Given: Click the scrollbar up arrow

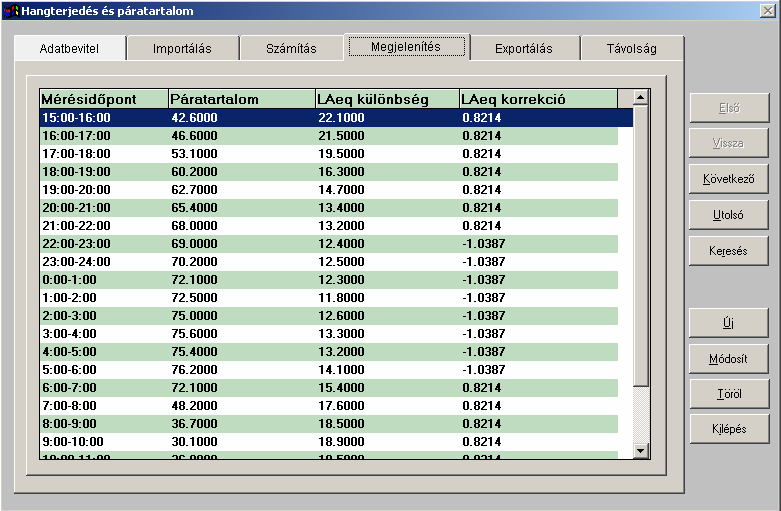Looking at the screenshot, I should pyautogui.click(x=641, y=97).
